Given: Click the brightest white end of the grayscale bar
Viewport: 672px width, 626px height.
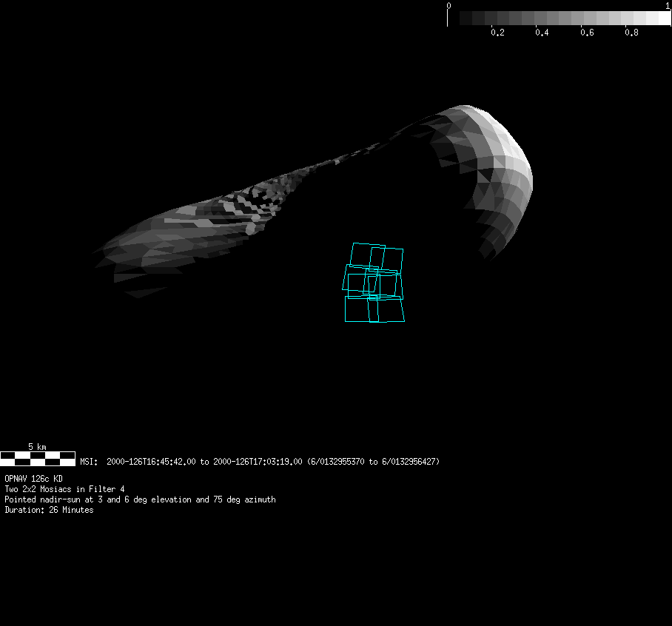Looking at the screenshot, I should click(663, 18).
